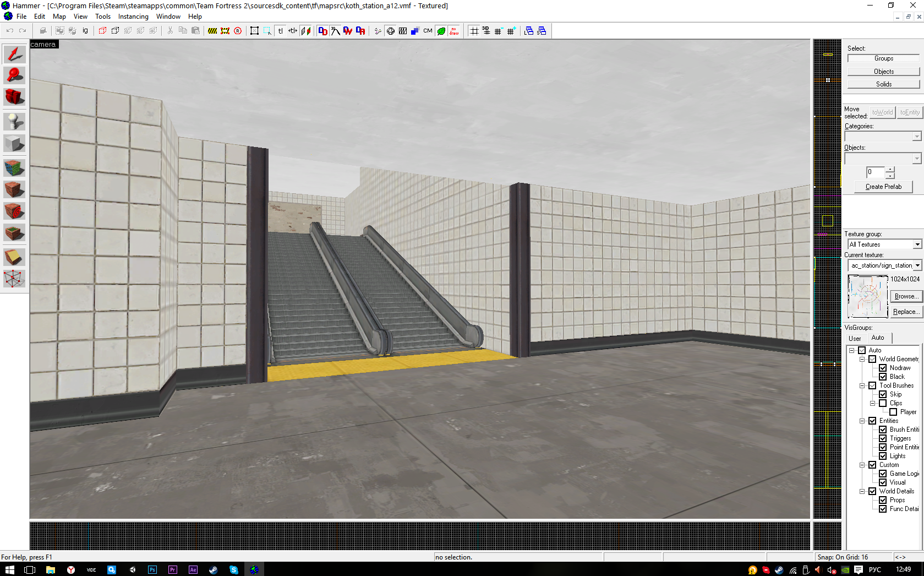Collapse the Tool Brushes tree node

pos(862,385)
